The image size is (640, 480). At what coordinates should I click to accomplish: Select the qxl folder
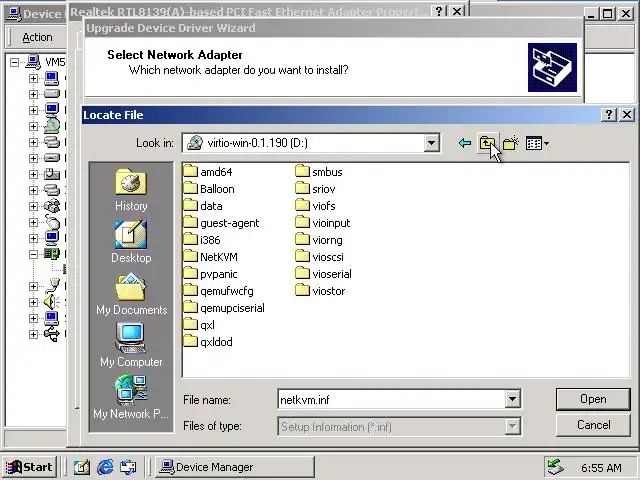tap(199, 325)
